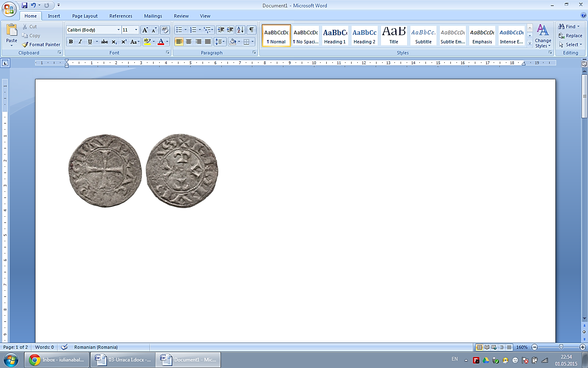588x368 pixels.
Task: Click the Replace button
Action: tap(570, 36)
